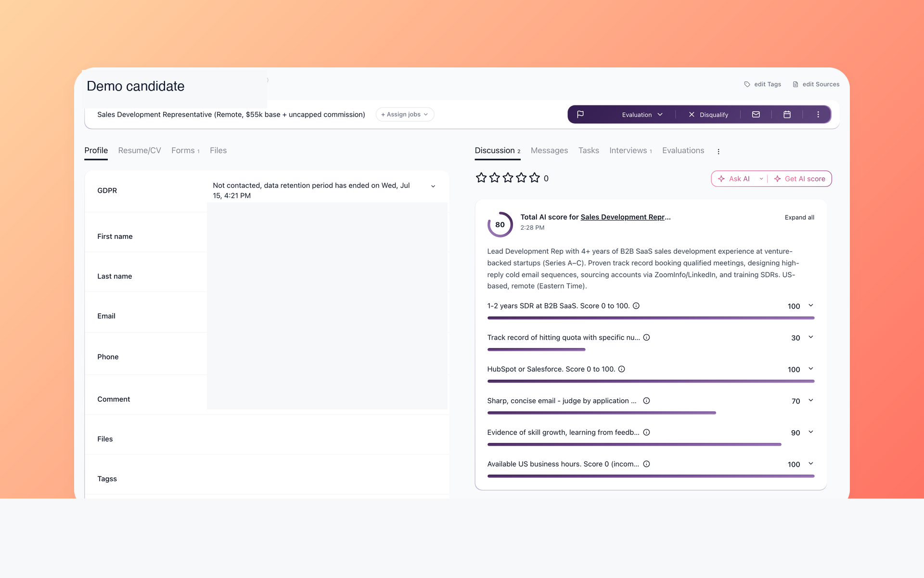Open the three-dot menu in purple action bar
924x578 pixels.
coord(818,115)
